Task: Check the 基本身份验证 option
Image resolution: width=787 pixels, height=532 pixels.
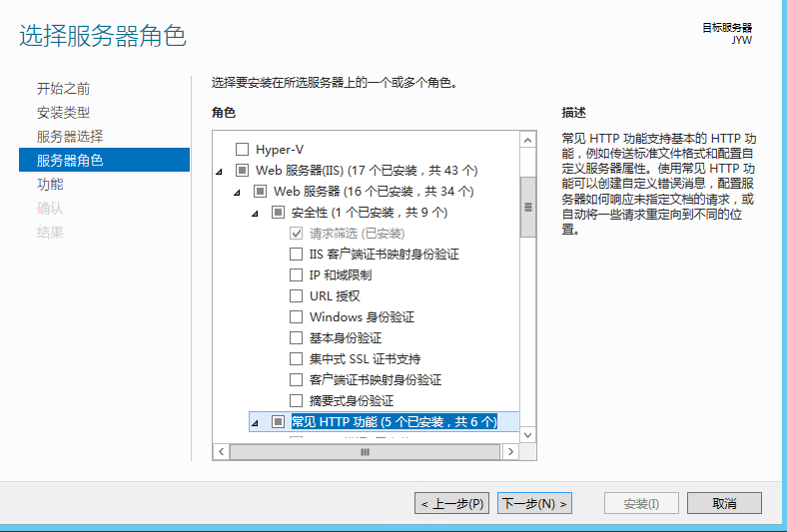Action: (x=296, y=338)
